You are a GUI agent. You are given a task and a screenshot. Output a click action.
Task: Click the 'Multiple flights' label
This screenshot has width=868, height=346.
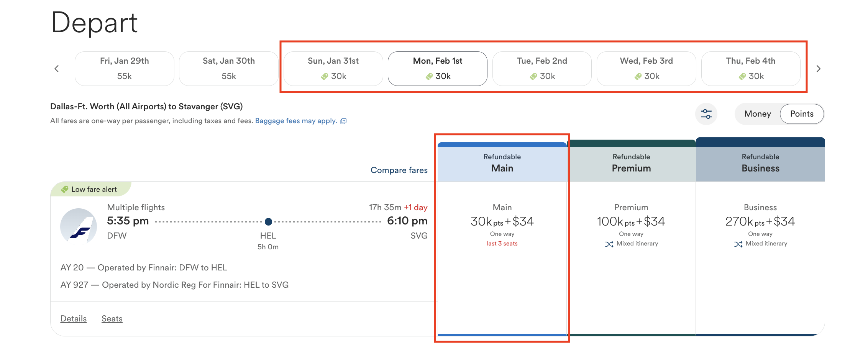136,208
